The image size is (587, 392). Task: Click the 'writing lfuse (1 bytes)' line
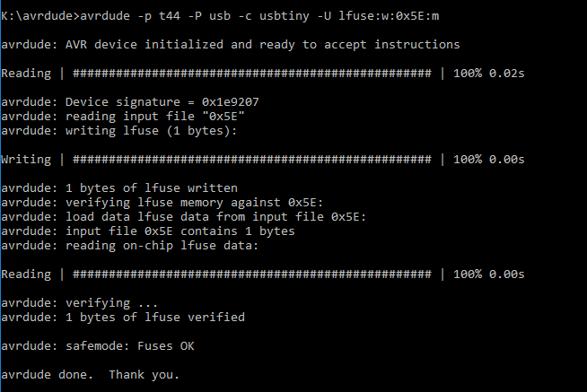tap(119, 131)
